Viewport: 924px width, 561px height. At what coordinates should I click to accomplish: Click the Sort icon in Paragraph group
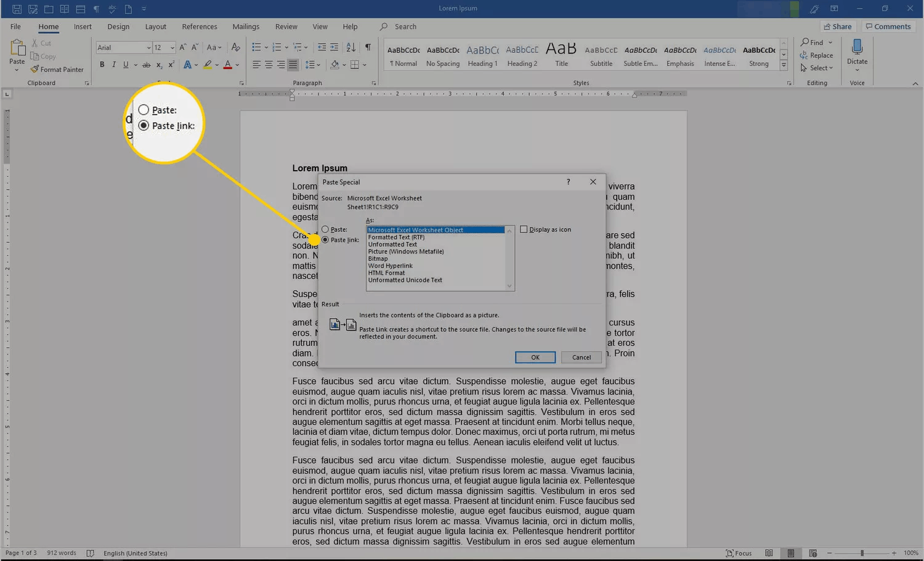coord(351,47)
